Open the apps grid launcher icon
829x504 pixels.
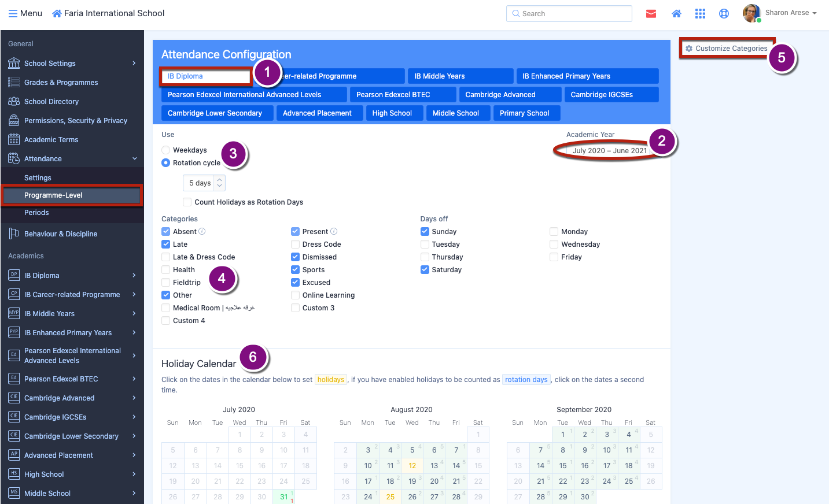(700, 14)
